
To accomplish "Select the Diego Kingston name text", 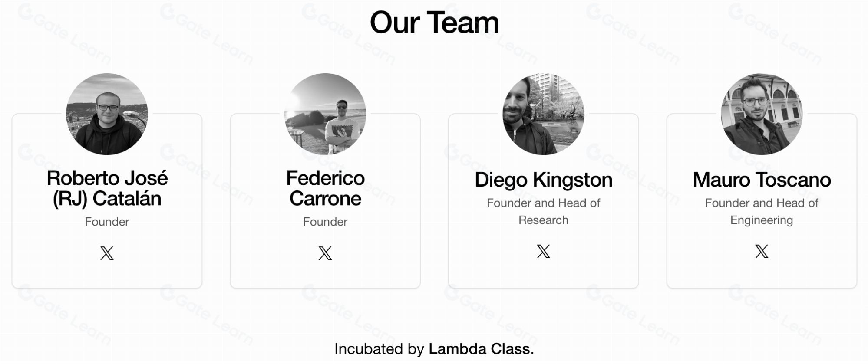I will click(543, 180).
